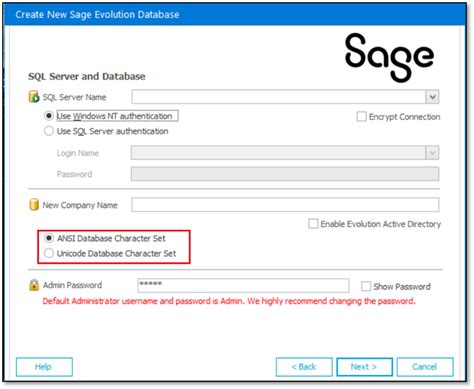The image size is (474, 389).
Task: Cancel the database creation wizard
Action: pos(425,367)
